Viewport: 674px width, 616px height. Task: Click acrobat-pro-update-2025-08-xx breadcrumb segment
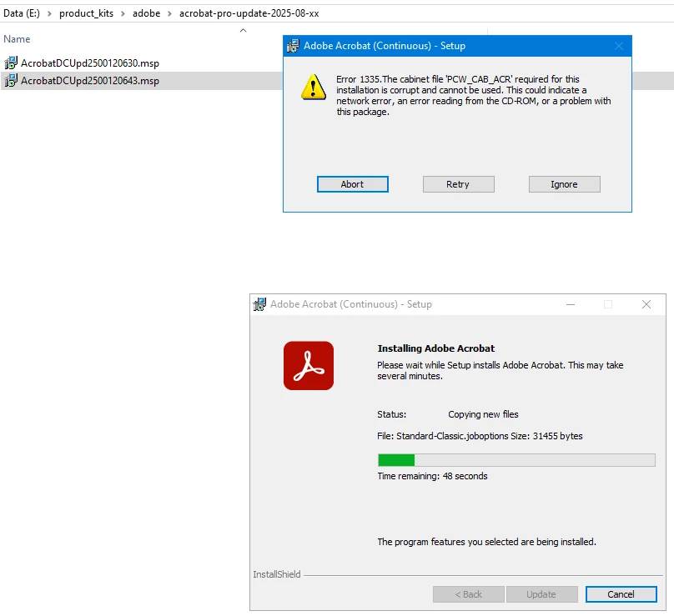pos(249,13)
